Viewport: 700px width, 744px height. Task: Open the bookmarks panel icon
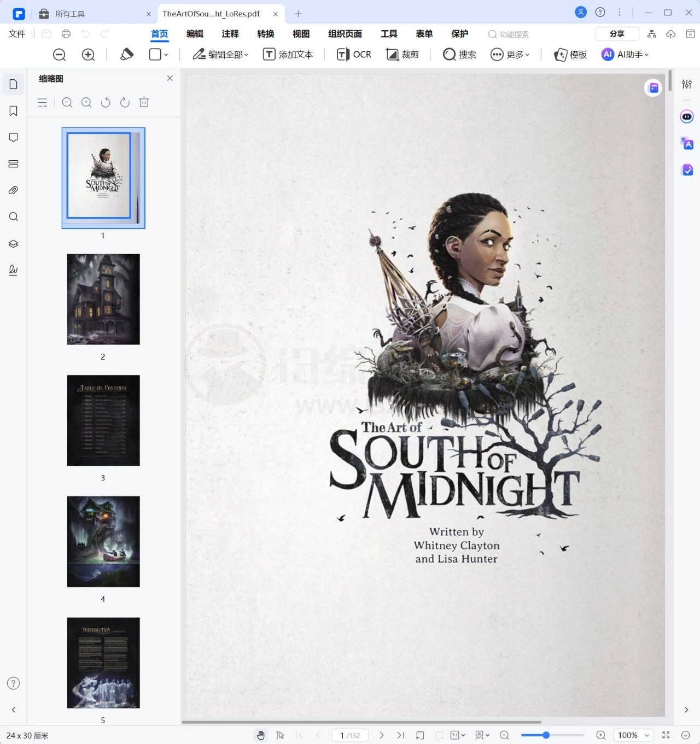point(14,111)
